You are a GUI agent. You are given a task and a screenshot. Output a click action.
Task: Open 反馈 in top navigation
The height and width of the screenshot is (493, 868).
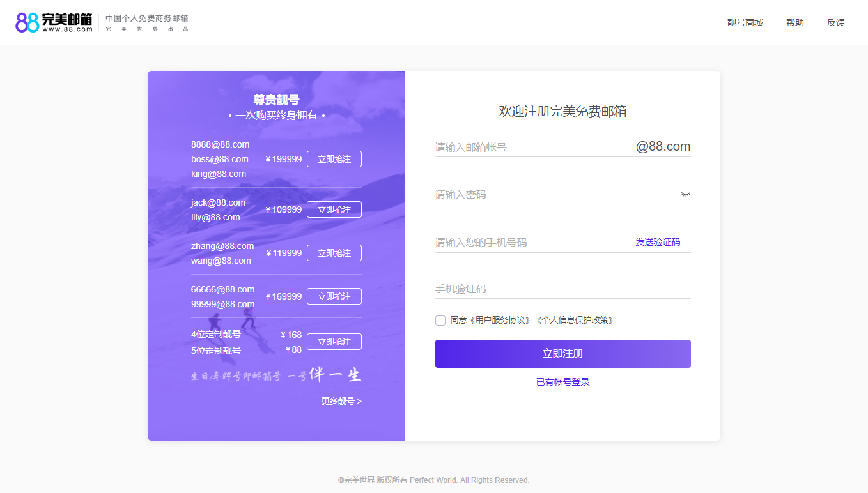(836, 22)
